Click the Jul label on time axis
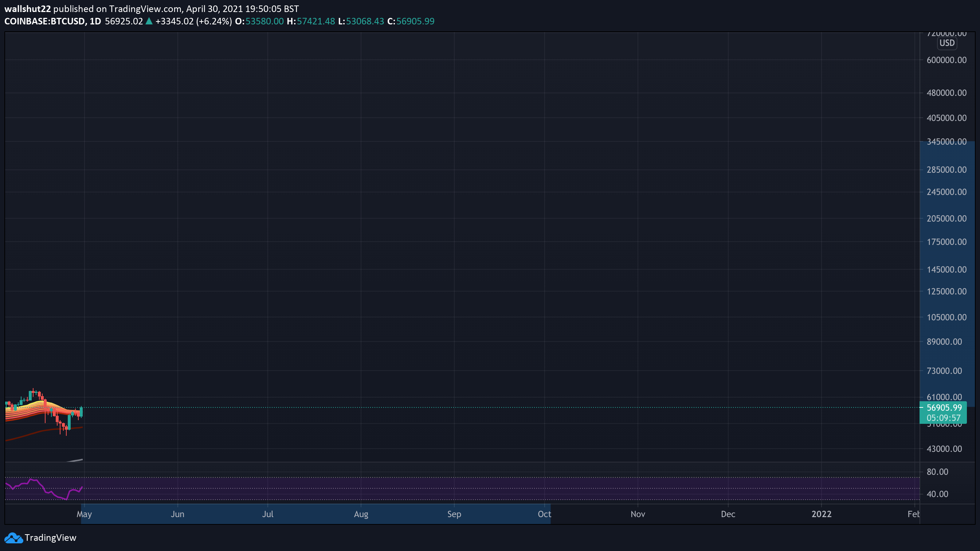Image resolution: width=980 pixels, height=551 pixels. click(267, 514)
